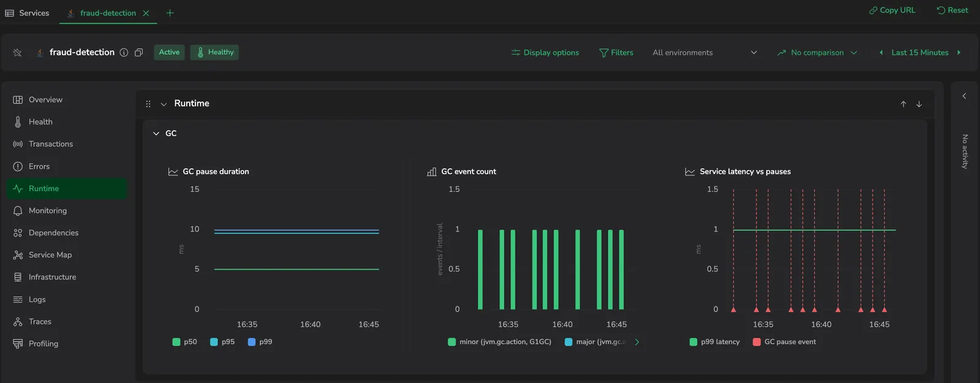The width and height of the screenshot is (980, 383).
Task: Copy URL of this view
Action: click(x=892, y=10)
